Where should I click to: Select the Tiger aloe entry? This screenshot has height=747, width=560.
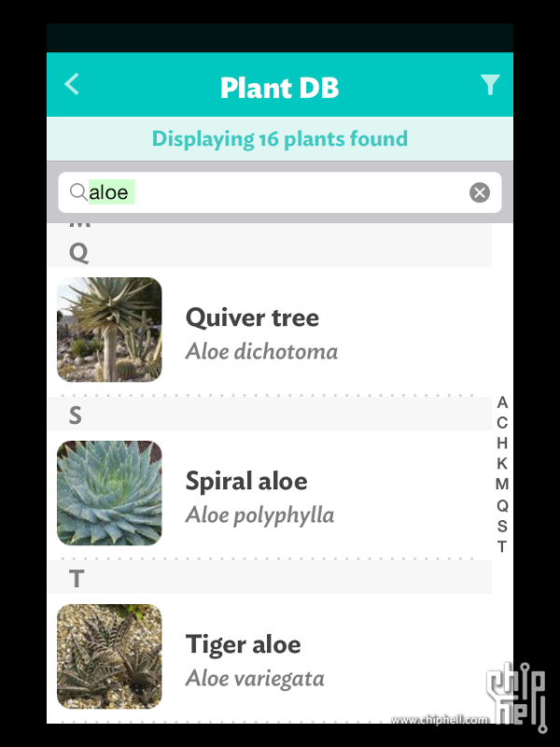[x=269, y=657]
